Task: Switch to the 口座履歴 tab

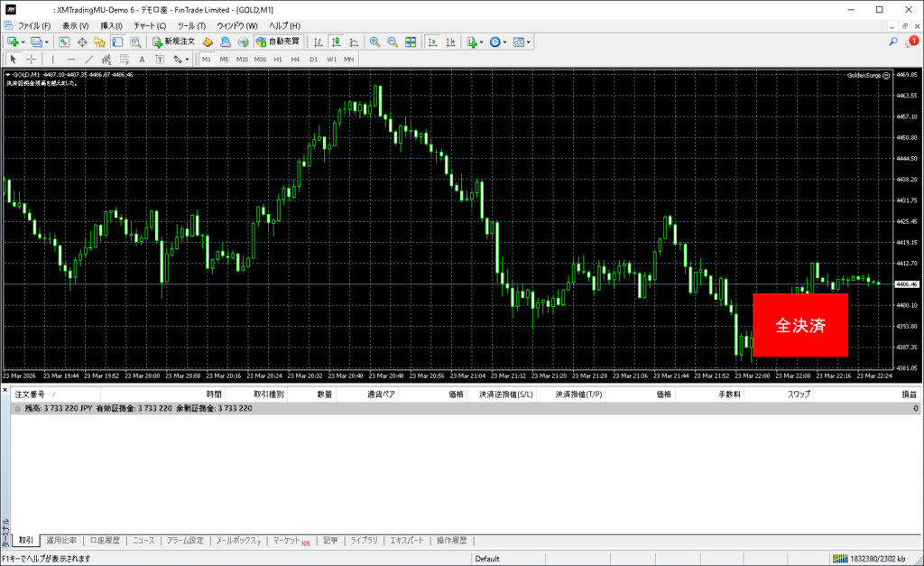Action: 105,541
